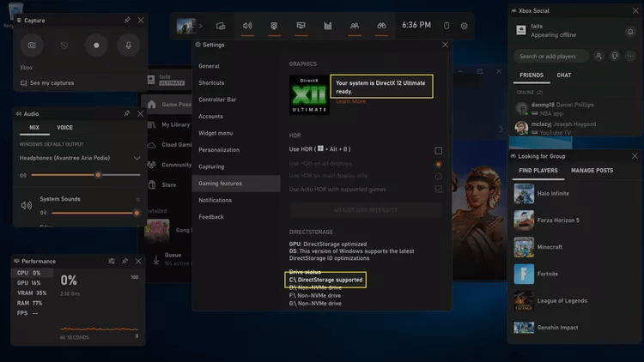
Task: Open Performance widget options icon
Action: pyautogui.click(x=112, y=261)
